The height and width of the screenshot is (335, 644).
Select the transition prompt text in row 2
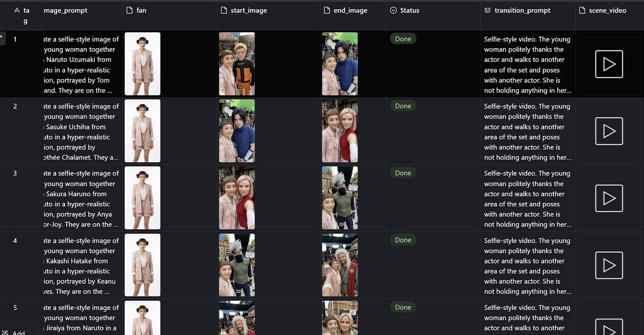click(527, 132)
